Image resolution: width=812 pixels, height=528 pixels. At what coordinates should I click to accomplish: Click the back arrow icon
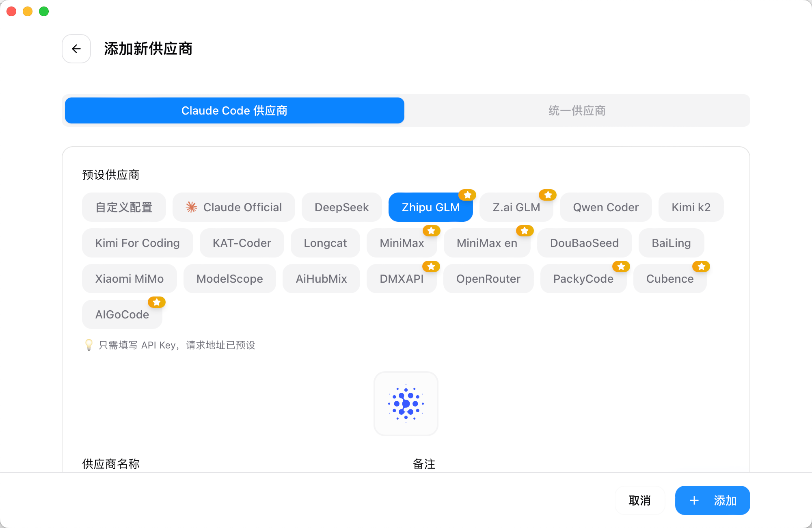76,49
